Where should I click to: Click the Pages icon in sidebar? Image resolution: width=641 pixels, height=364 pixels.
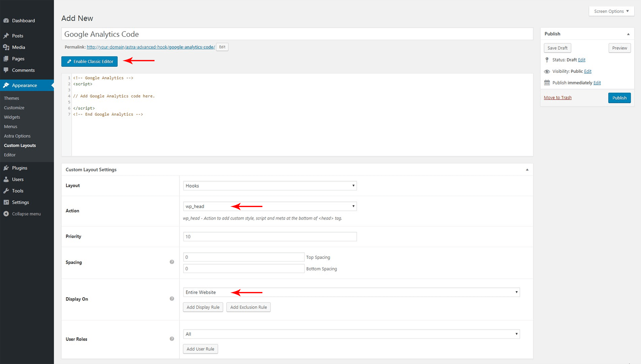click(x=6, y=58)
